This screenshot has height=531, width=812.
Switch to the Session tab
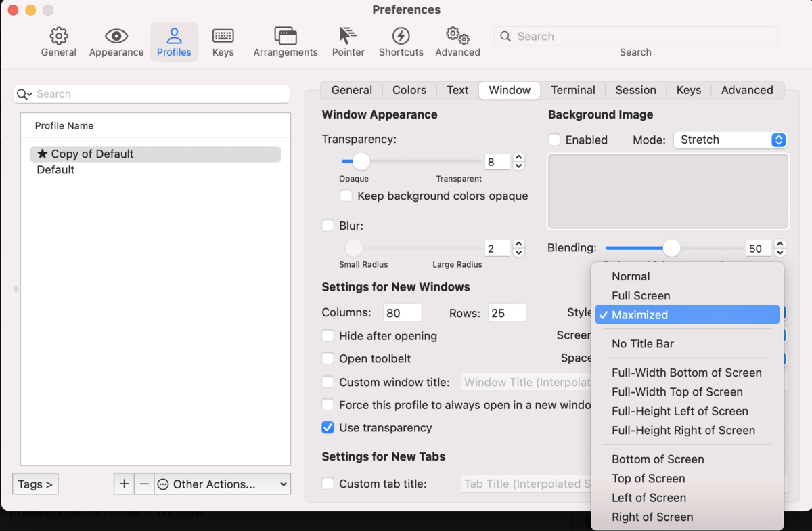click(x=635, y=90)
